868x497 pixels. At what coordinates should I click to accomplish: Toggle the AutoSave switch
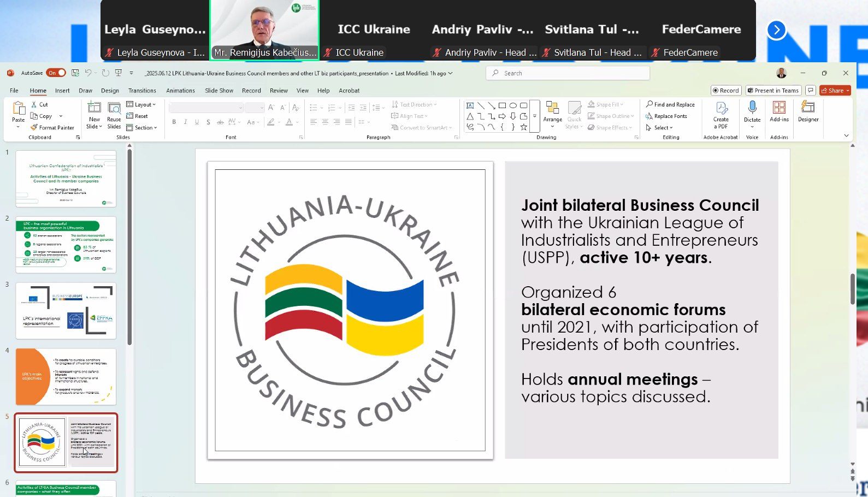(56, 73)
